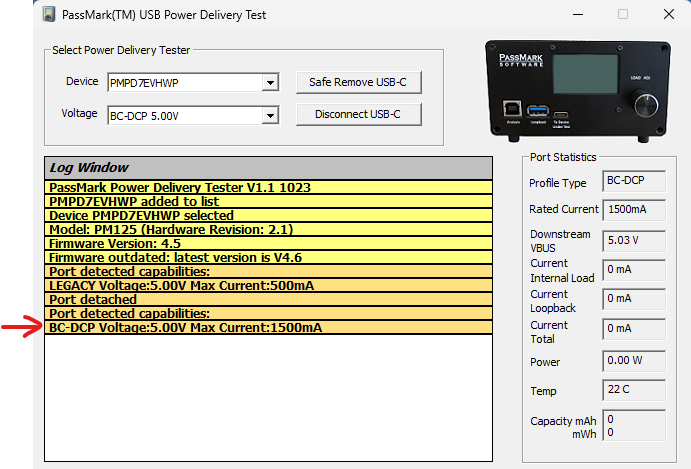Open the Device dropdown arrow
Viewport: 691px width, 469px height.
[x=270, y=82]
